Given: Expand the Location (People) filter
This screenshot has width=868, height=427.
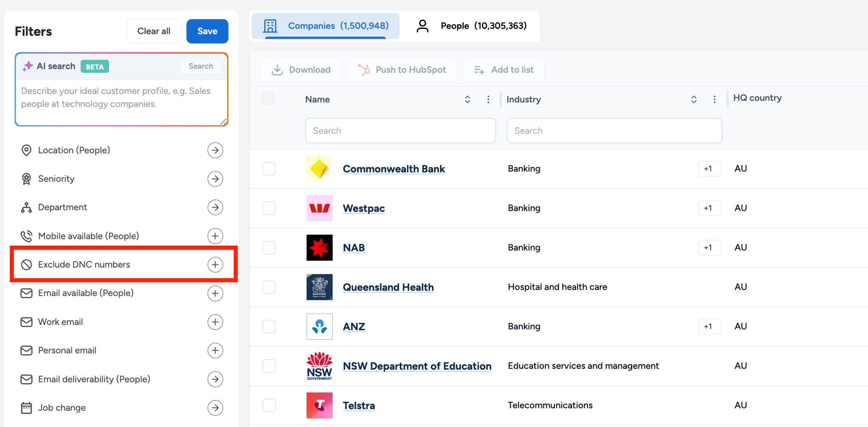Looking at the screenshot, I should tap(215, 150).
